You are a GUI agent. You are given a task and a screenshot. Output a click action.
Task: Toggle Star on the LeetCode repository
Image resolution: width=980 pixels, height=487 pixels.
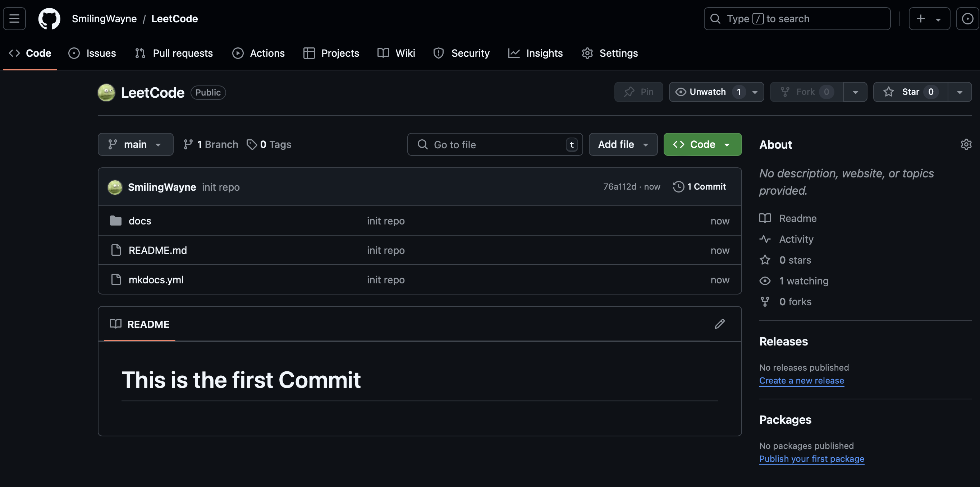pyautogui.click(x=910, y=92)
